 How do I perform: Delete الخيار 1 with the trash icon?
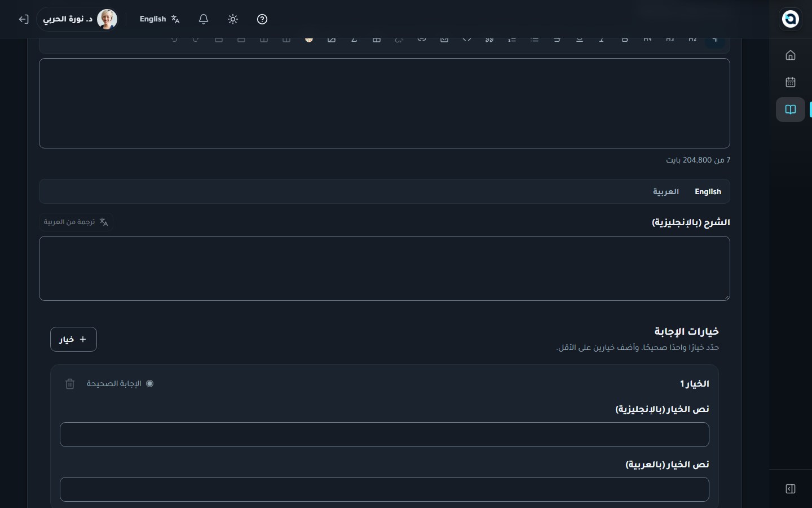pos(70,384)
